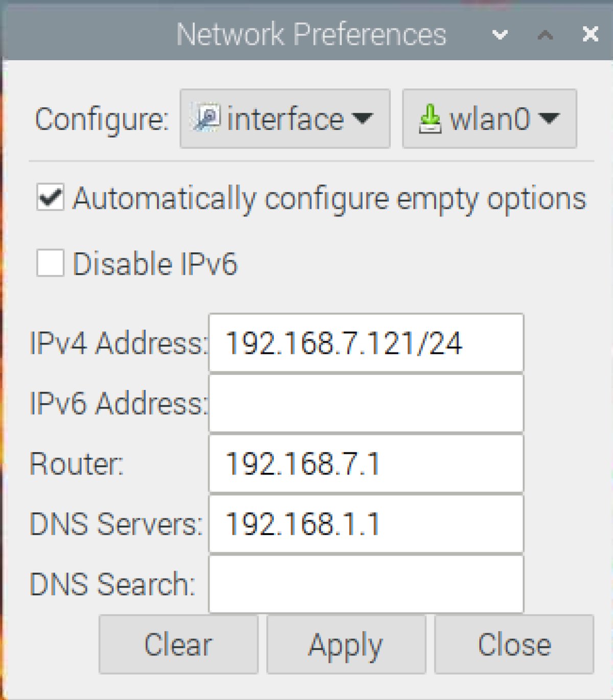
Task: Open the interface dropdown arrow
Action: pyautogui.click(x=363, y=118)
